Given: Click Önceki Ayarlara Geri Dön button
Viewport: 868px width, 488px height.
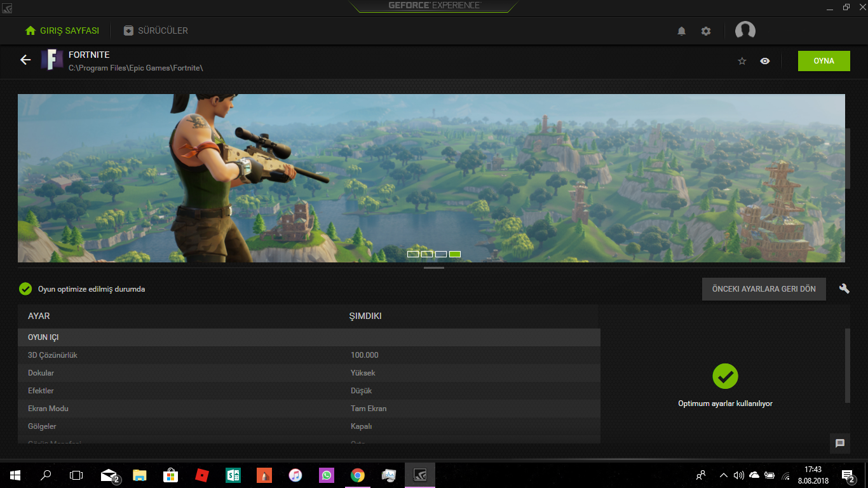Looking at the screenshot, I should click(x=764, y=289).
